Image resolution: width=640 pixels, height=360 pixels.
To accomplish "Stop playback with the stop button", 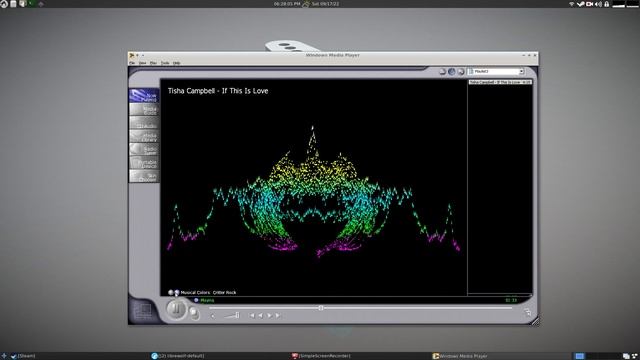I will (x=194, y=313).
